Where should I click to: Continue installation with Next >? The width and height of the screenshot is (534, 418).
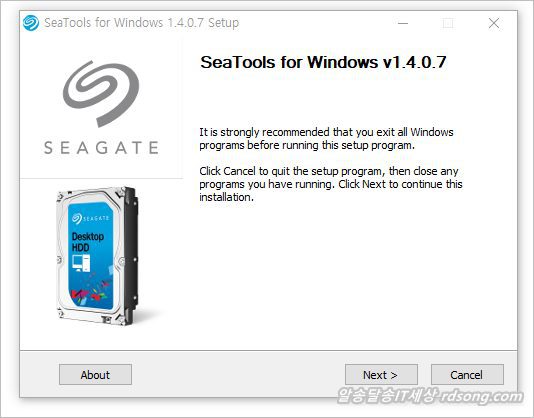pyautogui.click(x=381, y=374)
